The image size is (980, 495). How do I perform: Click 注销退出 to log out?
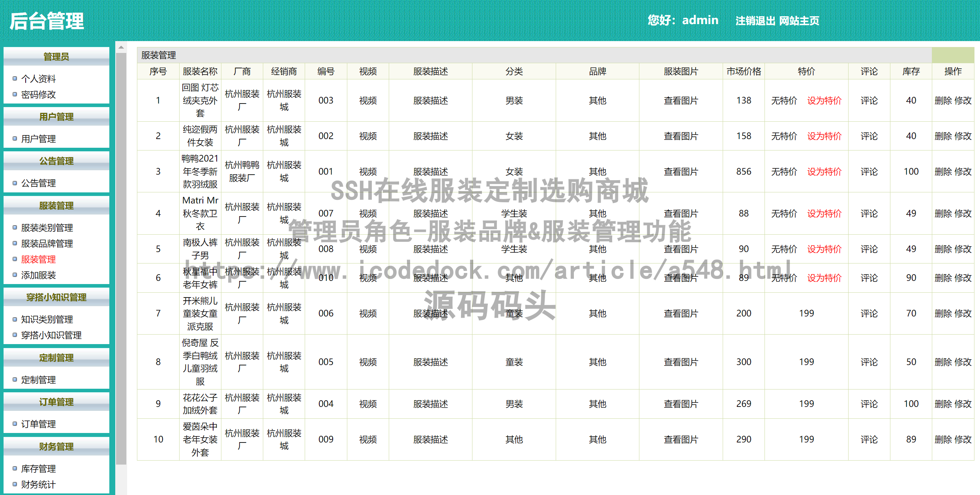(755, 21)
